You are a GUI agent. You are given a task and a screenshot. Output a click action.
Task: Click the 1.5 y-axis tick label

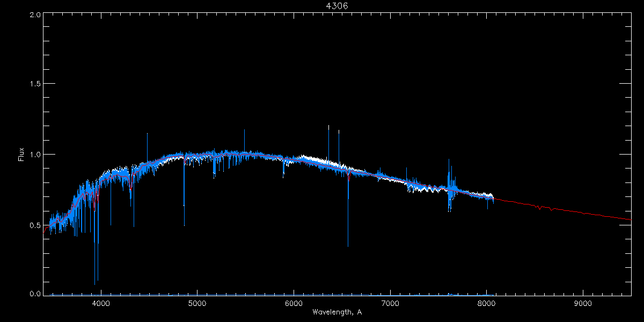coord(35,84)
